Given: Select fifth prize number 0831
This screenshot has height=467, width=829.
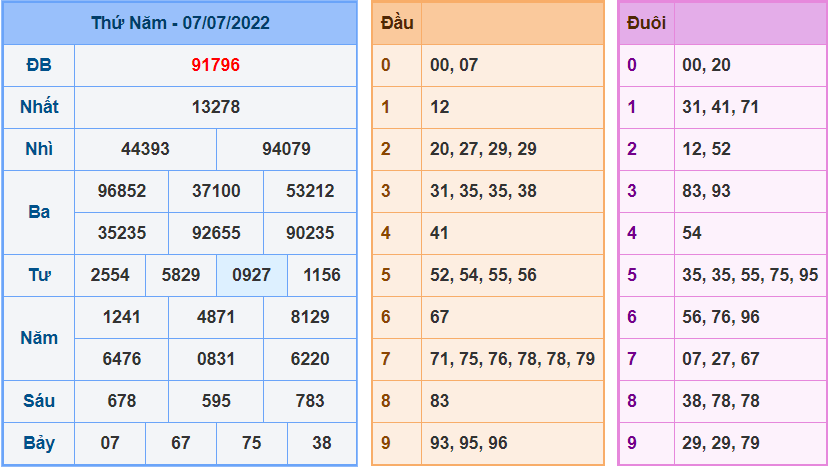Looking at the screenshot, I should [x=216, y=359].
